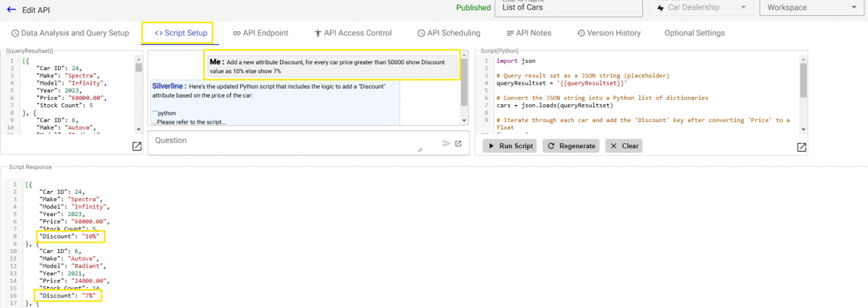Click the Script Response section label

30,167
